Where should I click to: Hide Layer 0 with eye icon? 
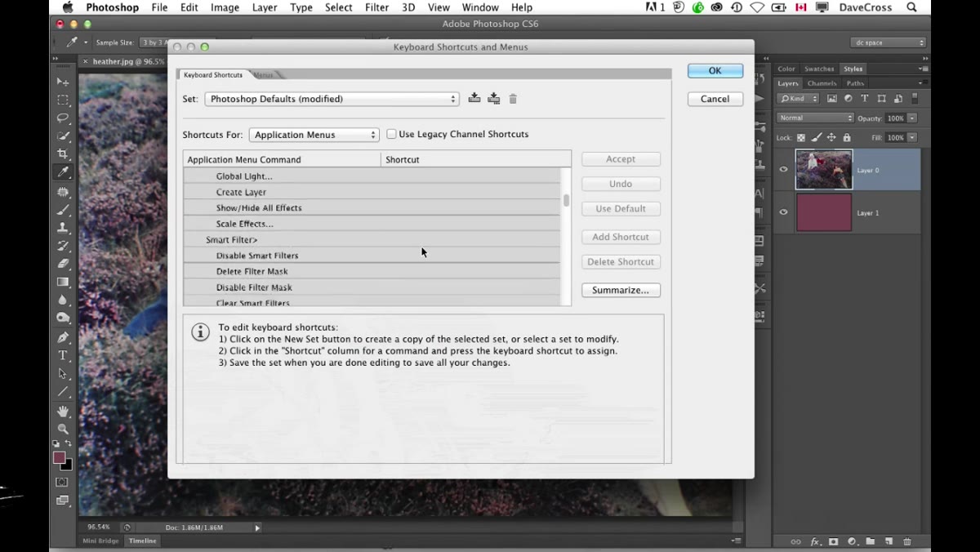pos(783,170)
